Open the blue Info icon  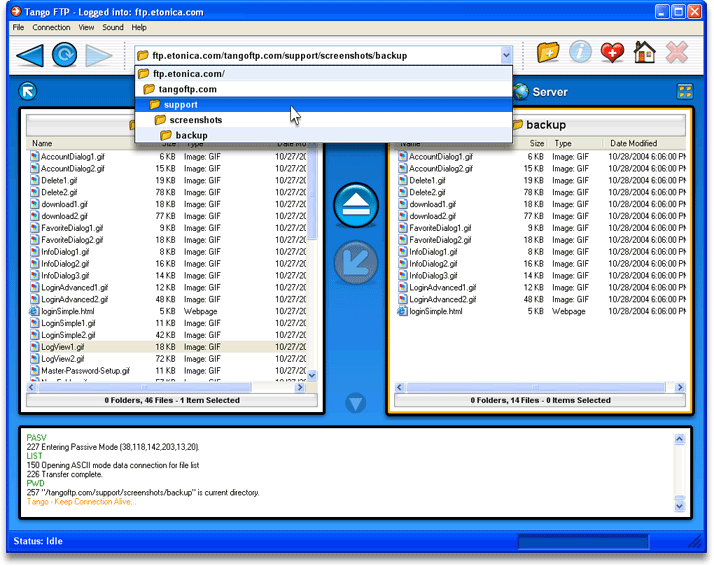pyautogui.click(x=580, y=52)
